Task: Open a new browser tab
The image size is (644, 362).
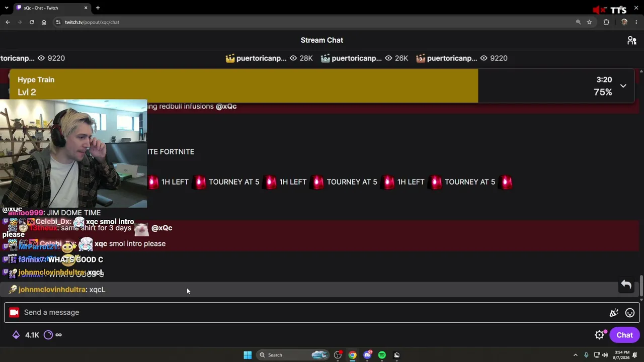Action: coord(98,8)
